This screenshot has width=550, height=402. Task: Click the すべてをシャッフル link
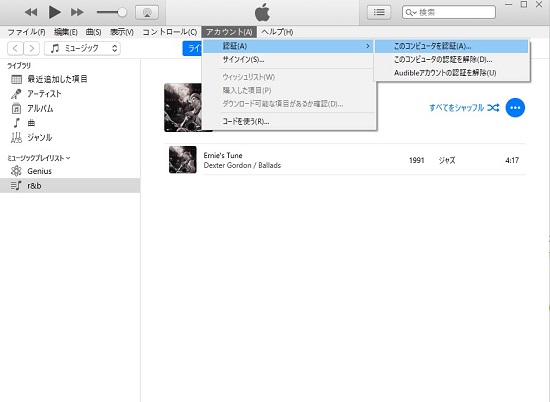(x=464, y=108)
